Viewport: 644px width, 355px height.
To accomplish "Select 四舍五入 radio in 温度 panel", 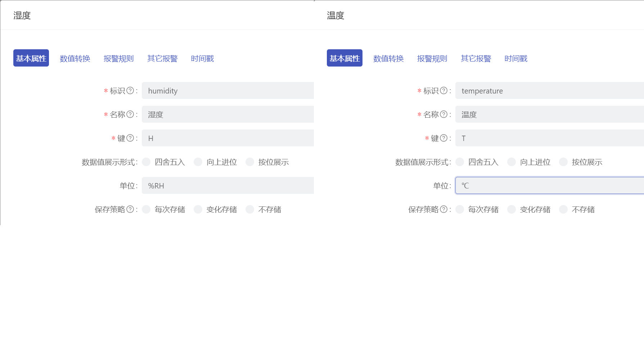I will 460,162.
